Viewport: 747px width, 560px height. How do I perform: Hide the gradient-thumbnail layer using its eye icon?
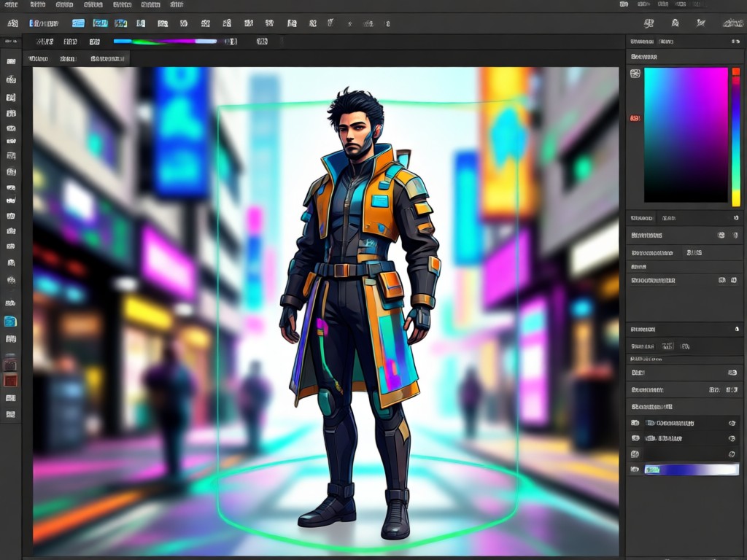point(635,470)
